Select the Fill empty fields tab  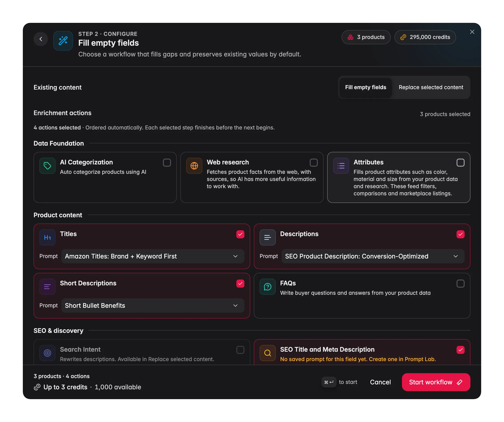click(x=365, y=87)
